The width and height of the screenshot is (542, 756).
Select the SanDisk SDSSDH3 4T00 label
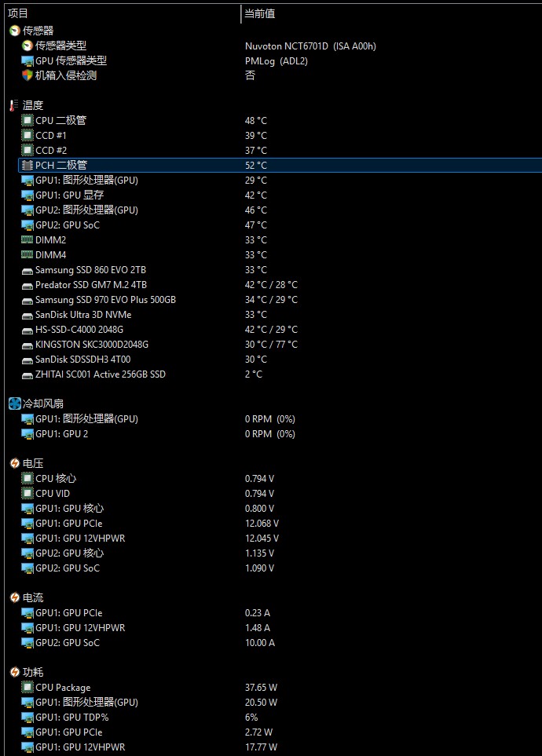pyautogui.click(x=83, y=360)
